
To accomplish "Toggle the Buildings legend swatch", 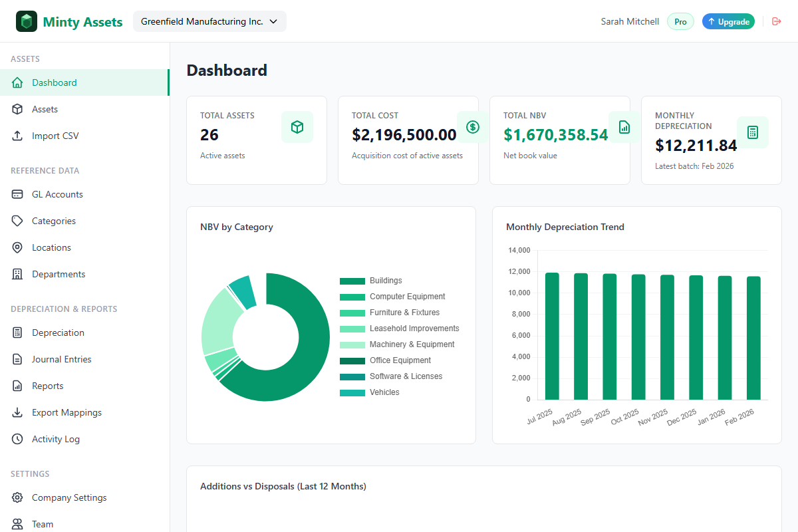I will point(352,281).
